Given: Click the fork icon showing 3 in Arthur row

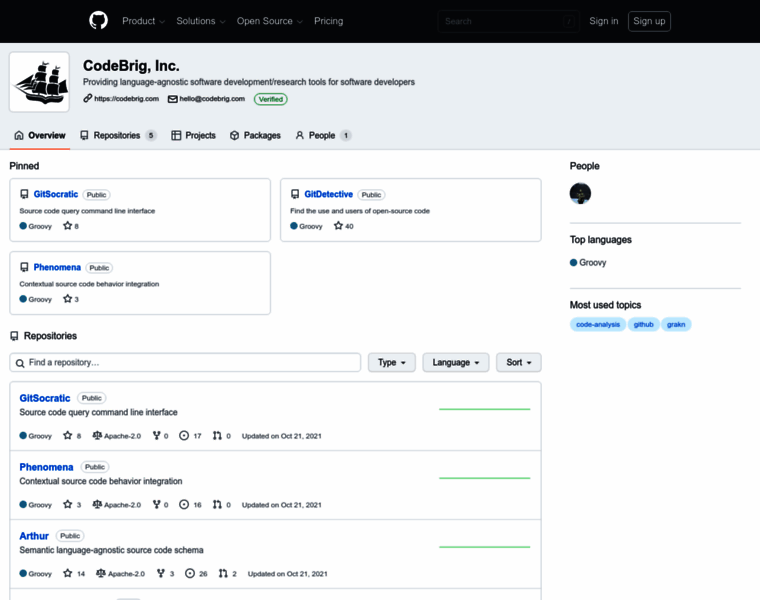Looking at the screenshot, I should click(x=160, y=573).
